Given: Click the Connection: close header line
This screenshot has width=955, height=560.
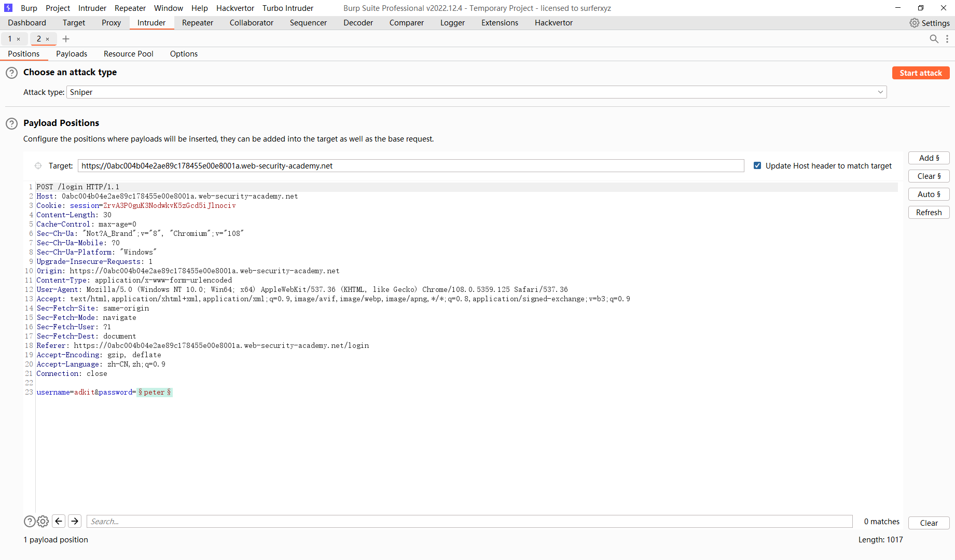Looking at the screenshot, I should [72, 374].
